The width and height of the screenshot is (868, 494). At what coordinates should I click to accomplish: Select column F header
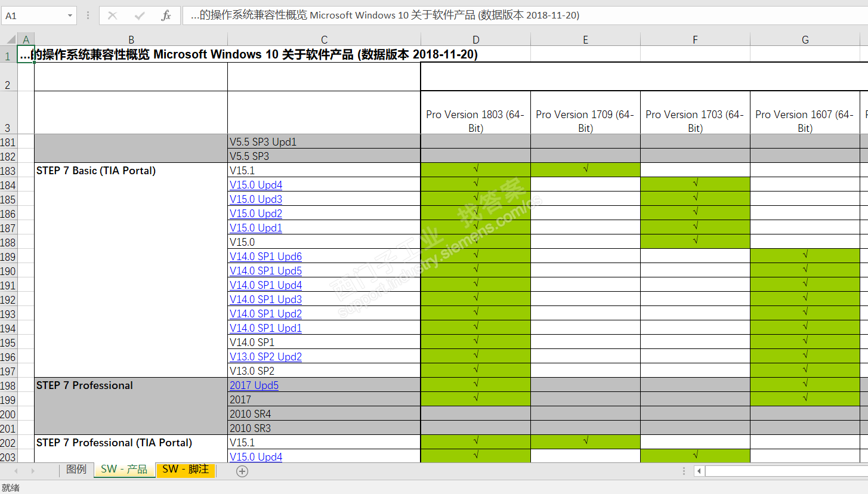coord(695,39)
